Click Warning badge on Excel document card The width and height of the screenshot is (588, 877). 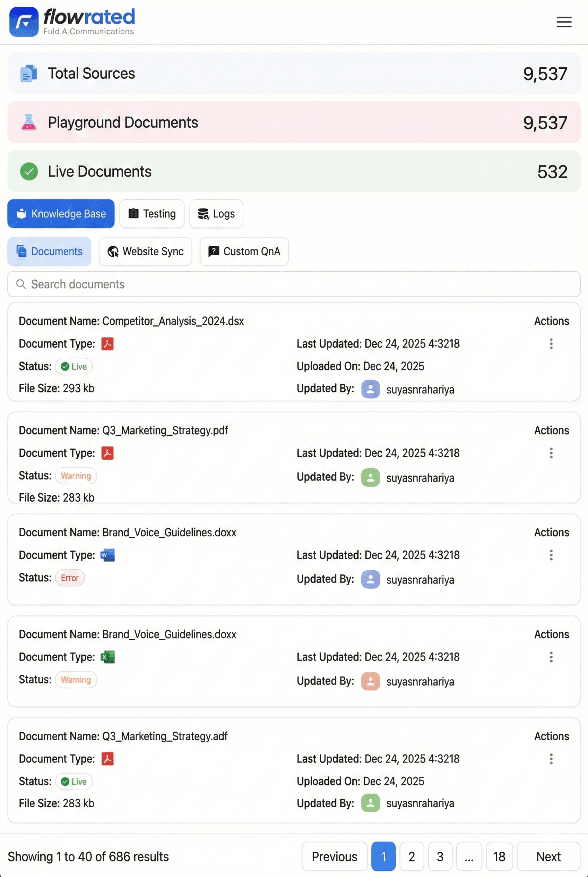point(76,680)
